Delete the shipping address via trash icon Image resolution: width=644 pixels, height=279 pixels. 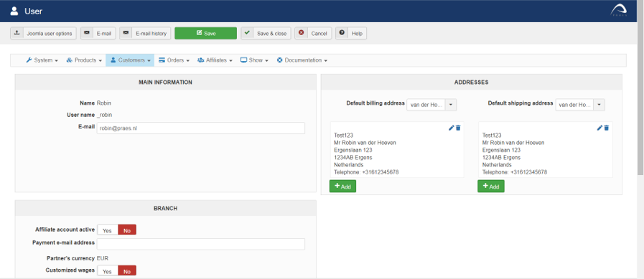tap(607, 128)
